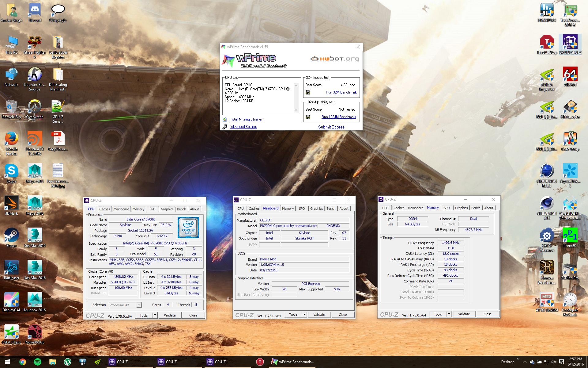
Task: Open the HDTunePro desktop icon
Action: click(570, 109)
